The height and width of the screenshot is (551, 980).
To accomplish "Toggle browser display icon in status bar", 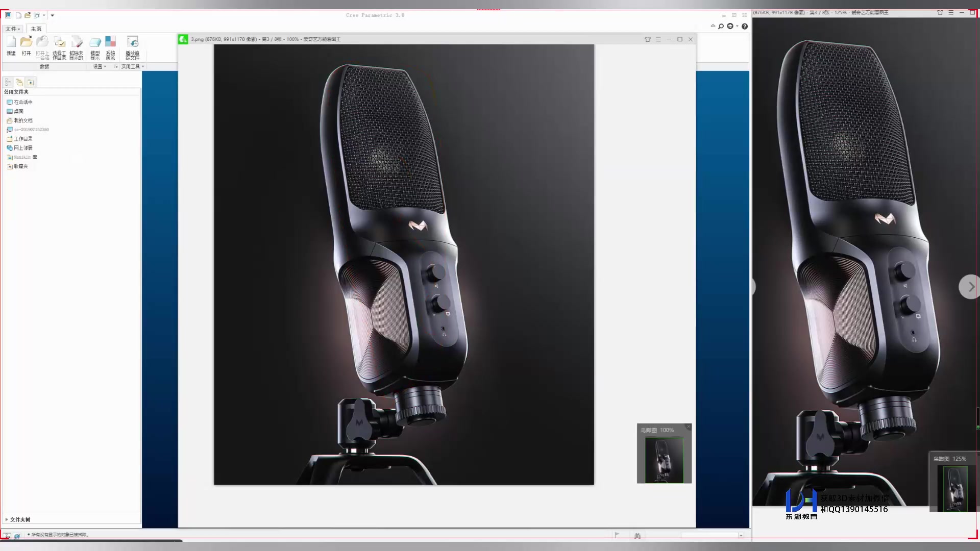I will click(17, 535).
